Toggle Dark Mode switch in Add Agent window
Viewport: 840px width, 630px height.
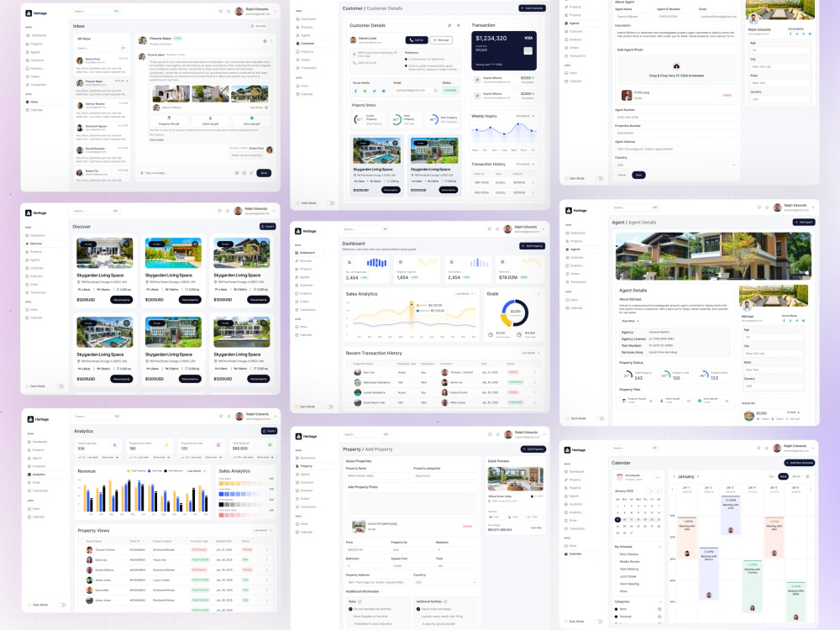point(600,178)
